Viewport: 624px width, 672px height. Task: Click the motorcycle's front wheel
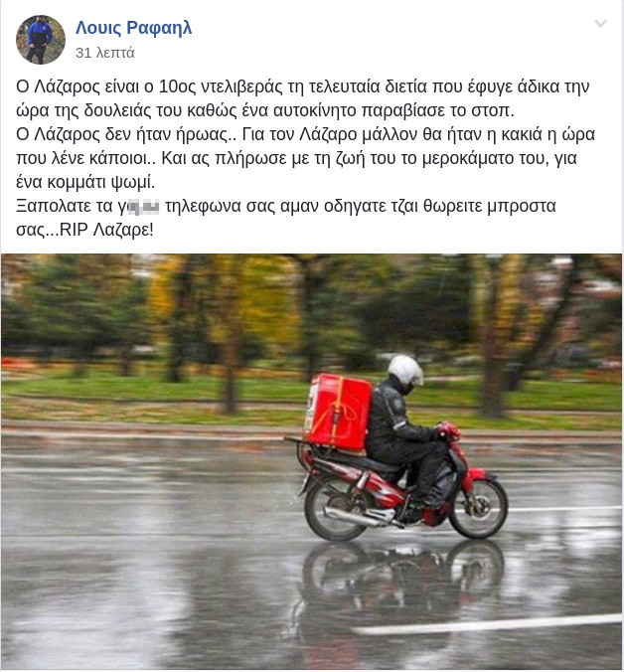tap(478, 509)
